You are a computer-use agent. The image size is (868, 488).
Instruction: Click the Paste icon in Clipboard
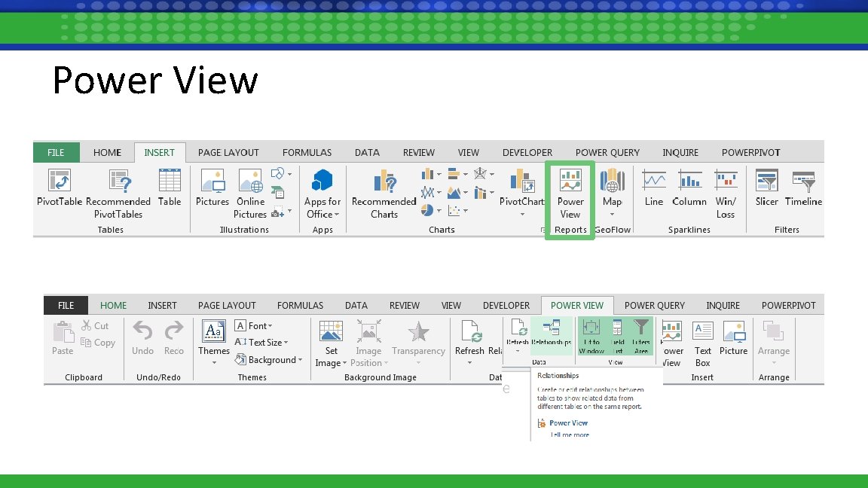pos(63,332)
